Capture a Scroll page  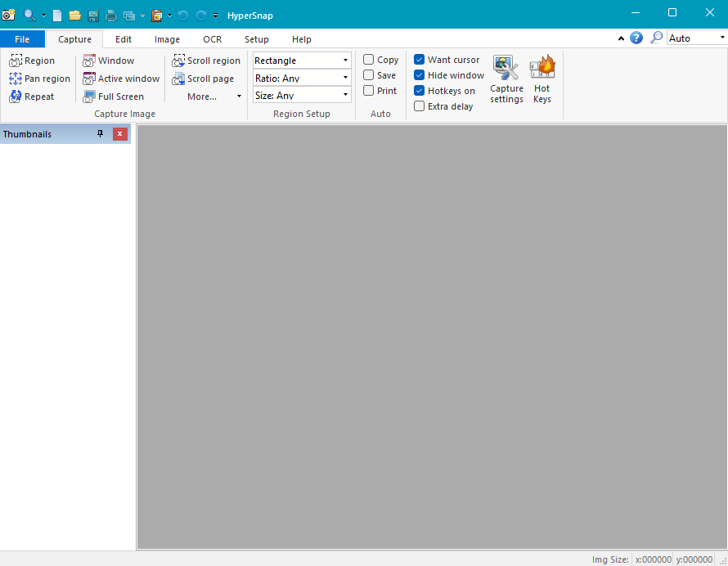(x=203, y=79)
